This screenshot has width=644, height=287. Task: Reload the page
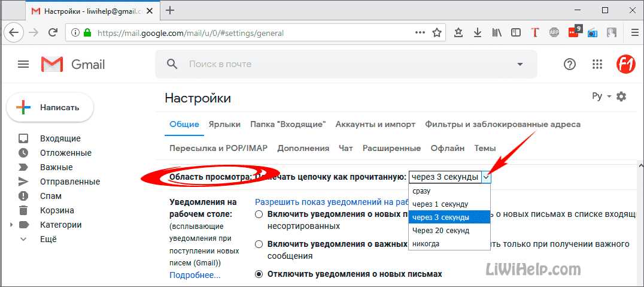pos(53,33)
